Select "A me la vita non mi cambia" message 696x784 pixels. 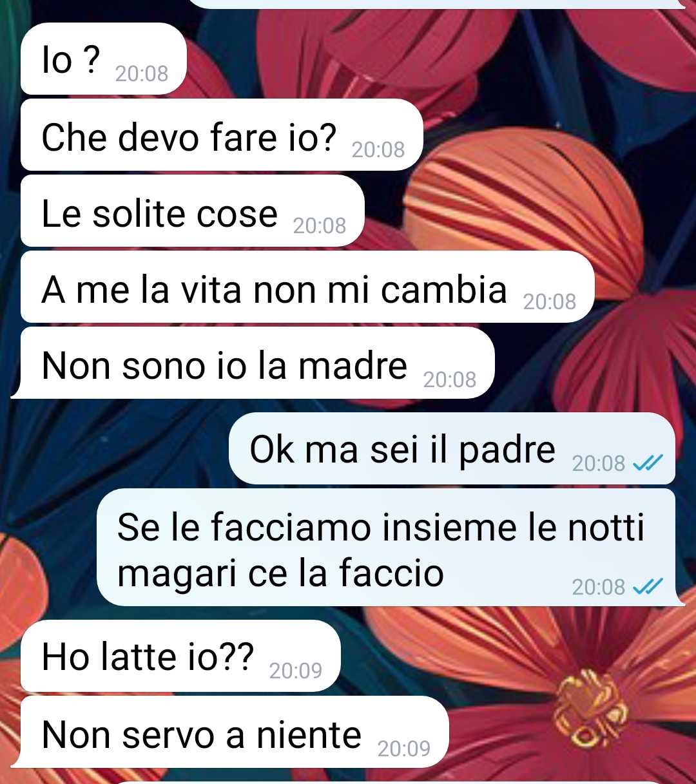point(307,287)
